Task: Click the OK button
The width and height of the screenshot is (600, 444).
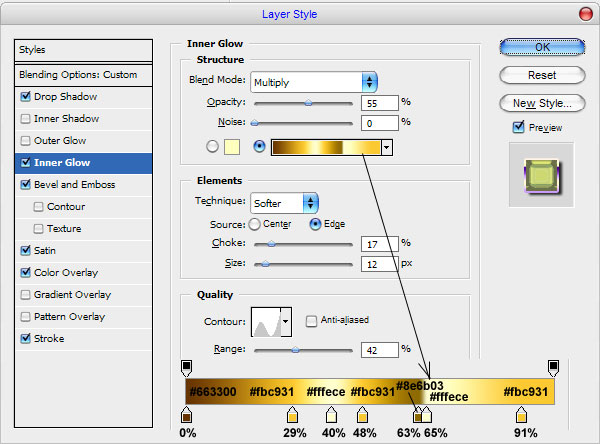Action: (542, 47)
